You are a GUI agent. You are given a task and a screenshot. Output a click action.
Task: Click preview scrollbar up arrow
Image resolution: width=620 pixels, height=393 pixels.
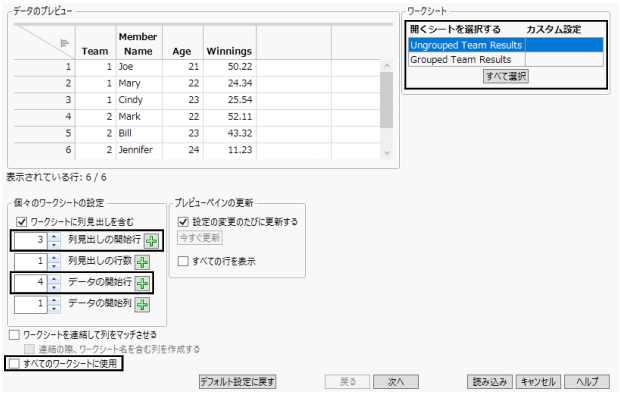(387, 66)
